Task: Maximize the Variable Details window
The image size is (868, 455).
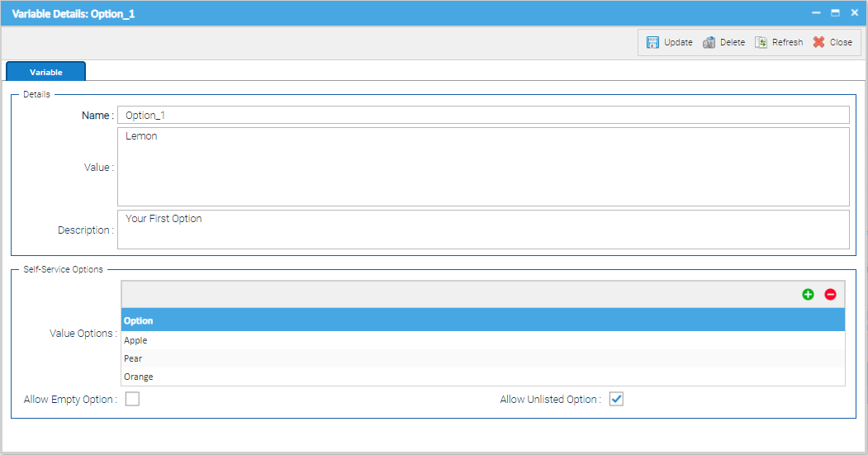Action: tap(835, 13)
